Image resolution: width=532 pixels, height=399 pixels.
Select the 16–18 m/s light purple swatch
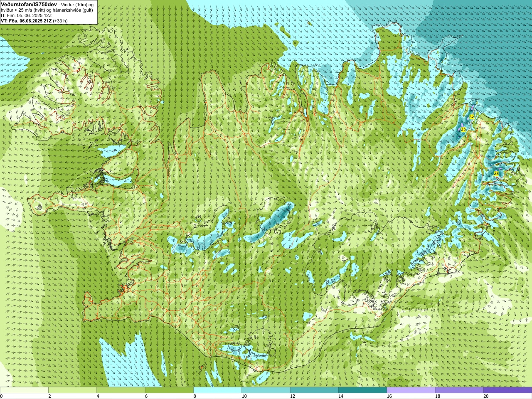coord(411,390)
